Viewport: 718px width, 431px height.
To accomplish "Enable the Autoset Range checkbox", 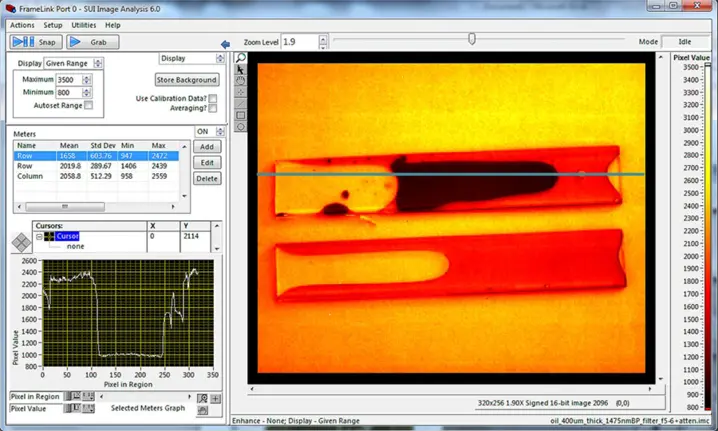I will point(89,105).
